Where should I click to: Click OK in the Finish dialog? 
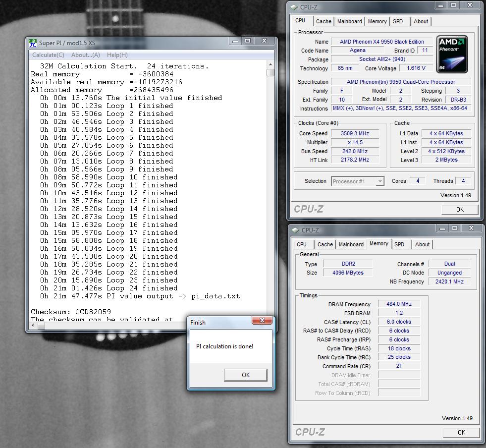[246, 375]
